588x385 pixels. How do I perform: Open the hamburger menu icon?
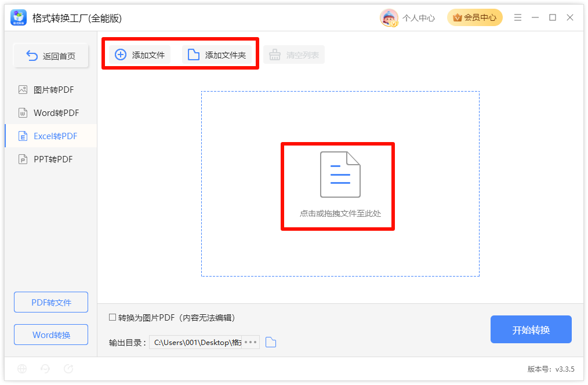[x=517, y=17]
